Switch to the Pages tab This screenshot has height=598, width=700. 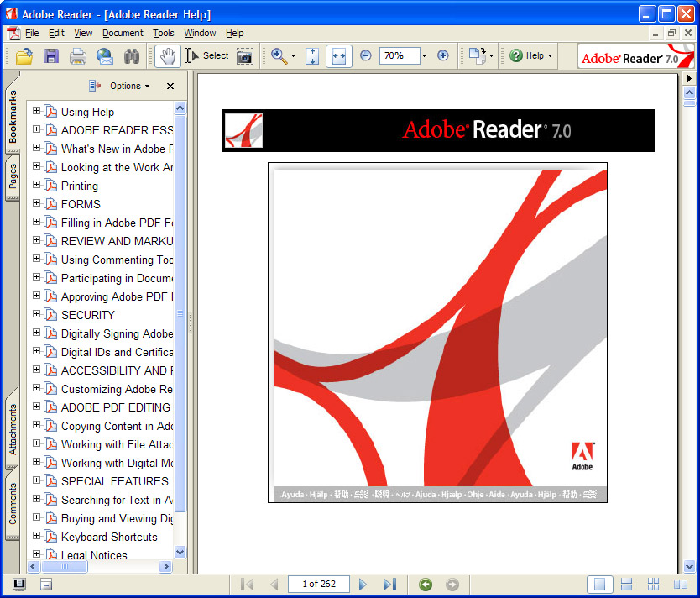13,177
